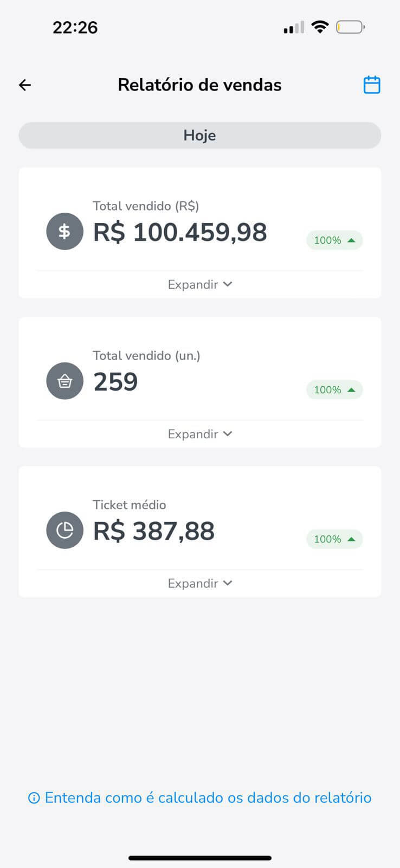Tap the battery status icon

click(350, 27)
